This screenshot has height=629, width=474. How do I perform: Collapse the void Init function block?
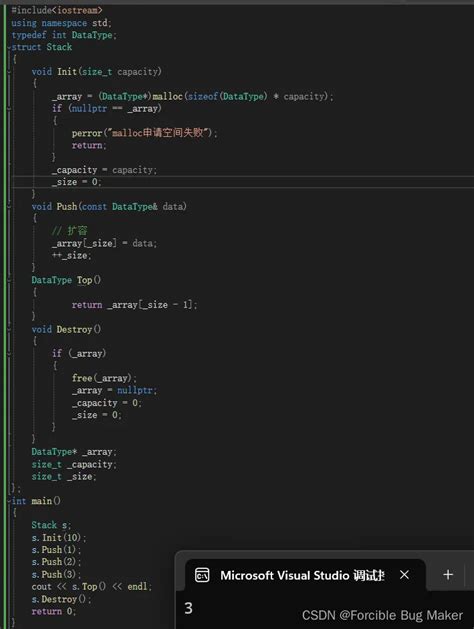(x=9, y=72)
